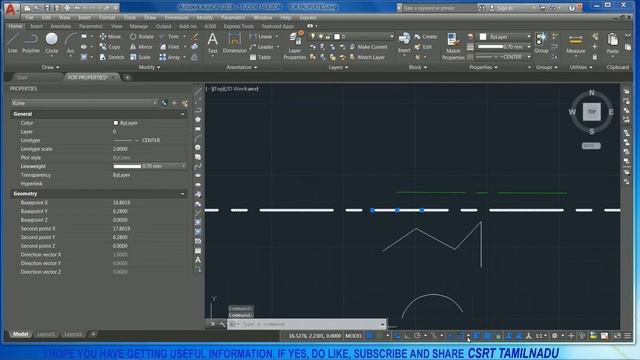This screenshot has height=360, width=640.
Task: Click the Customization menu icon in status bar
Action: click(627, 336)
